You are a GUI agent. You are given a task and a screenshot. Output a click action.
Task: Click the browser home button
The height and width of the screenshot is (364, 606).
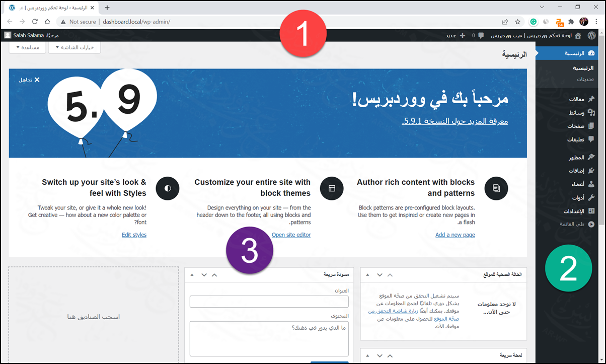[x=47, y=22]
